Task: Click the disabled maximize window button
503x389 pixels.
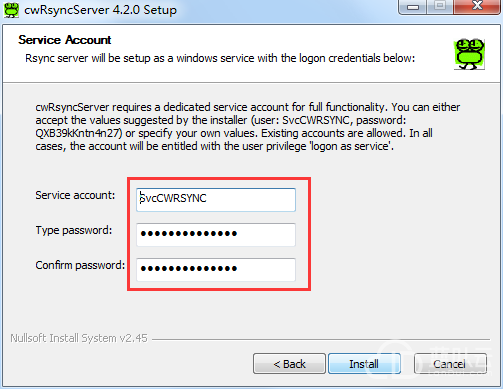Action: (440, 7)
